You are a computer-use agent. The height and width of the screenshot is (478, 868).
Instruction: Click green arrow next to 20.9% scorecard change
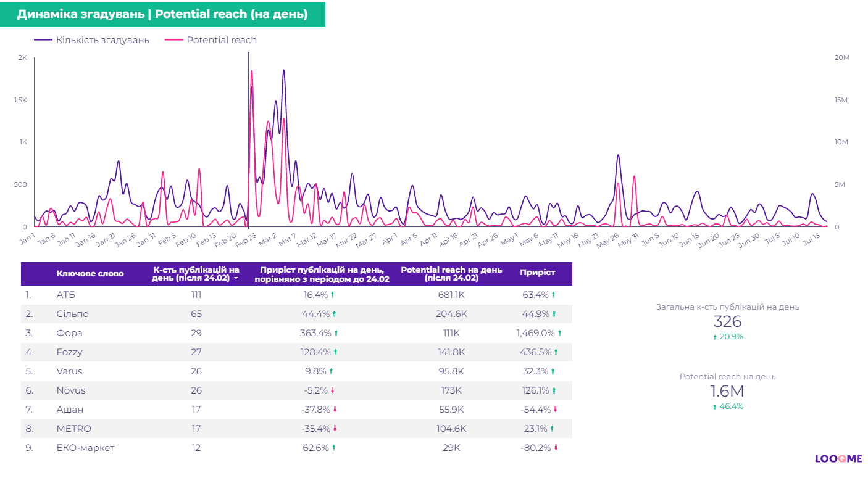click(715, 337)
